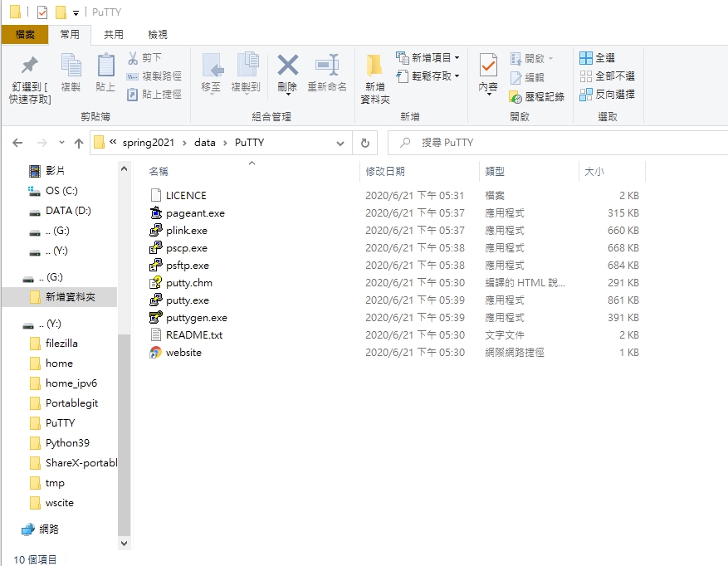Click the pageant.exe file icon
Screen dimensions: 728x566
pos(155,213)
